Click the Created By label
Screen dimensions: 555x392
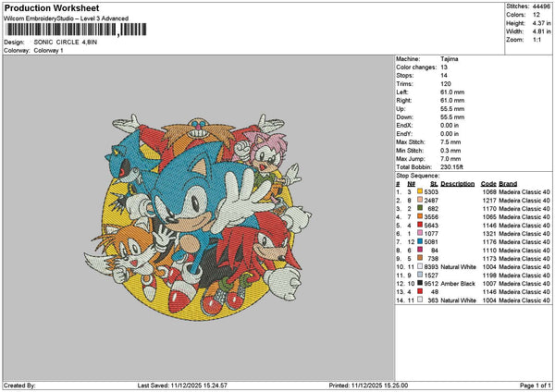coord(19,386)
